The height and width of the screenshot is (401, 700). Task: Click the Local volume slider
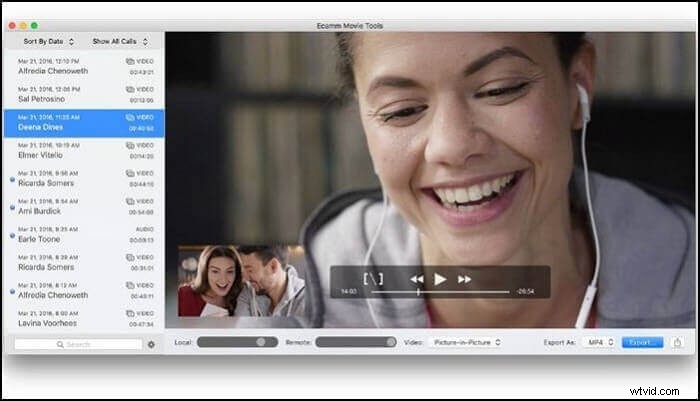[238, 342]
